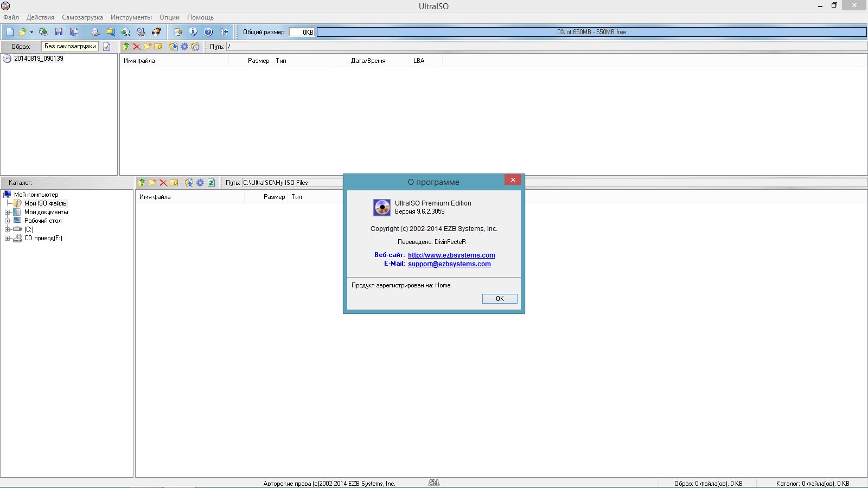The height and width of the screenshot is (488, 868).
Task: Click the Save floppy disk icon
Action: click(x=59, y=32)
